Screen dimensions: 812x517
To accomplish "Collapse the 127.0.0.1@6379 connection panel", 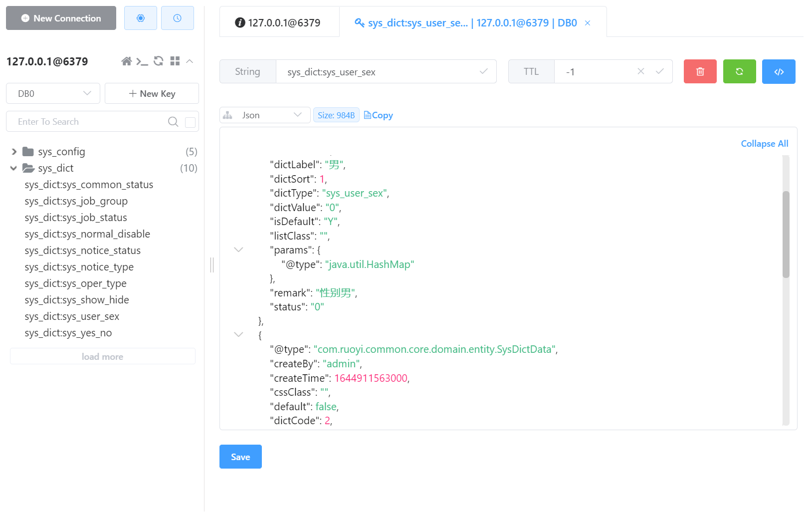I will 190,61.
